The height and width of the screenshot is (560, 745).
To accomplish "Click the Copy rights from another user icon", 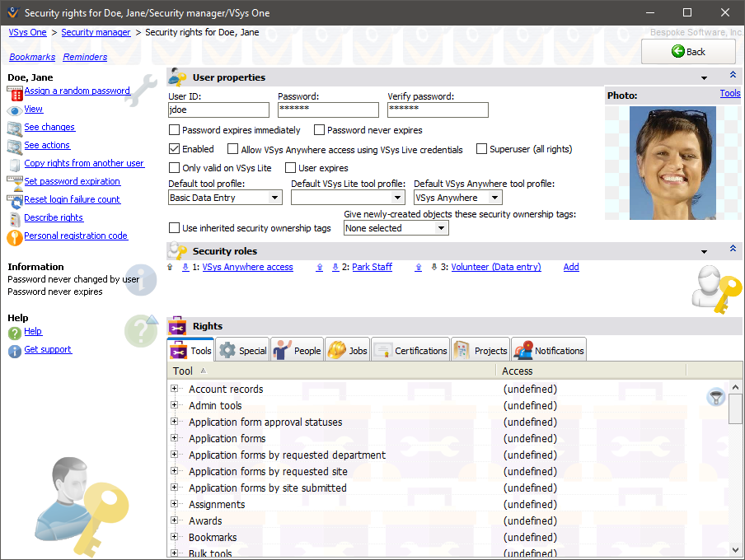I will pos(15,165).
